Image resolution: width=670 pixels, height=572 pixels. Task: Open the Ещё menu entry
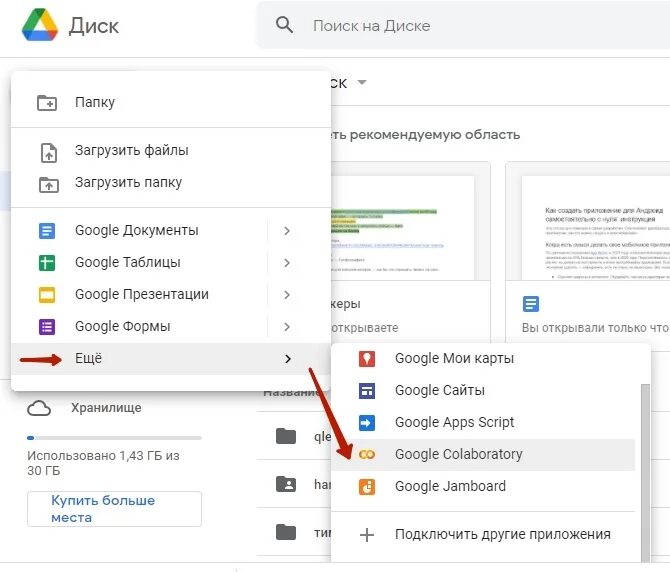pos(171,359)
